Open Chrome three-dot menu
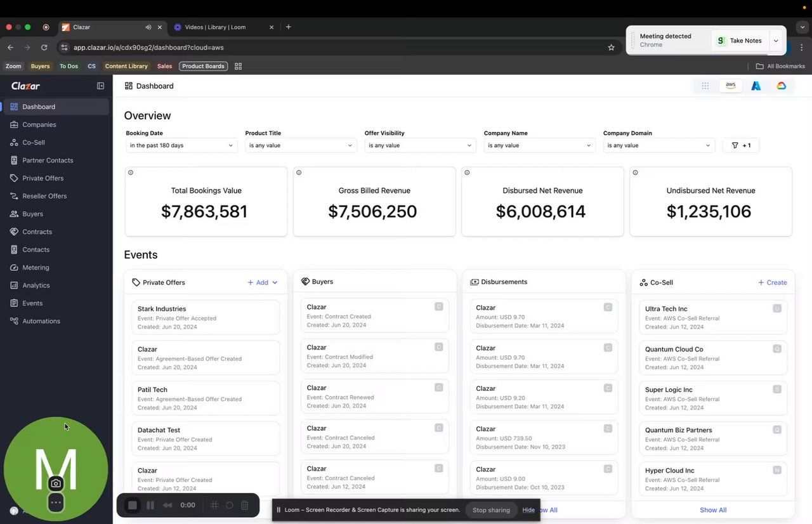Screen dimensions: 812x524 [802, 47]
